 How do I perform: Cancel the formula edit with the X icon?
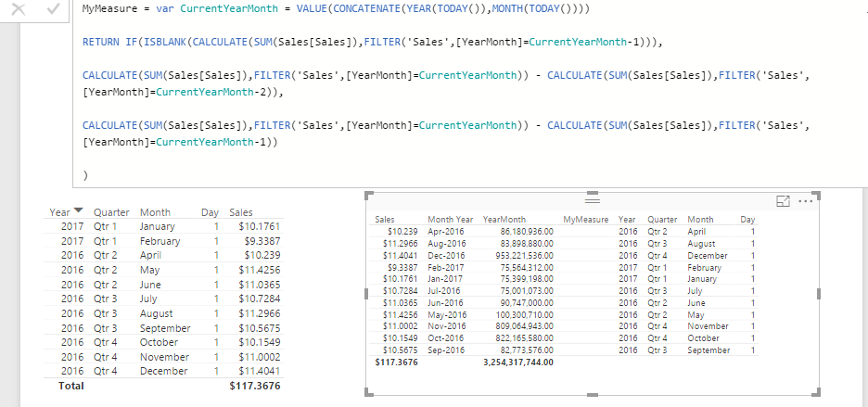(19, 9)
